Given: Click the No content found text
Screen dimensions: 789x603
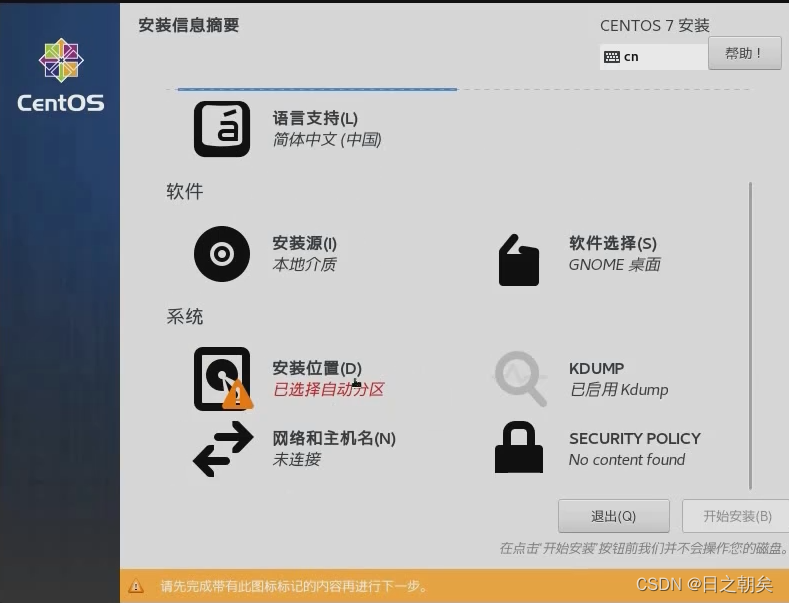Looking at the screenshot, I should click(627, 460).
